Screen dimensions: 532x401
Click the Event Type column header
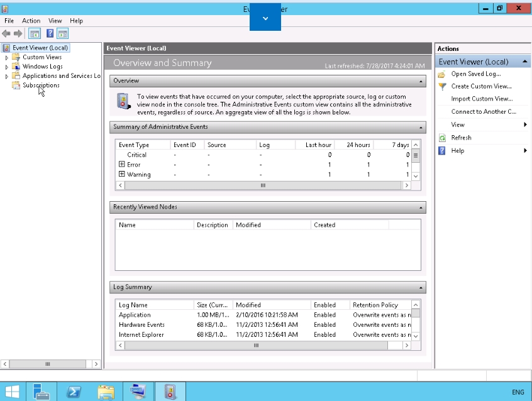coord(143,145)
